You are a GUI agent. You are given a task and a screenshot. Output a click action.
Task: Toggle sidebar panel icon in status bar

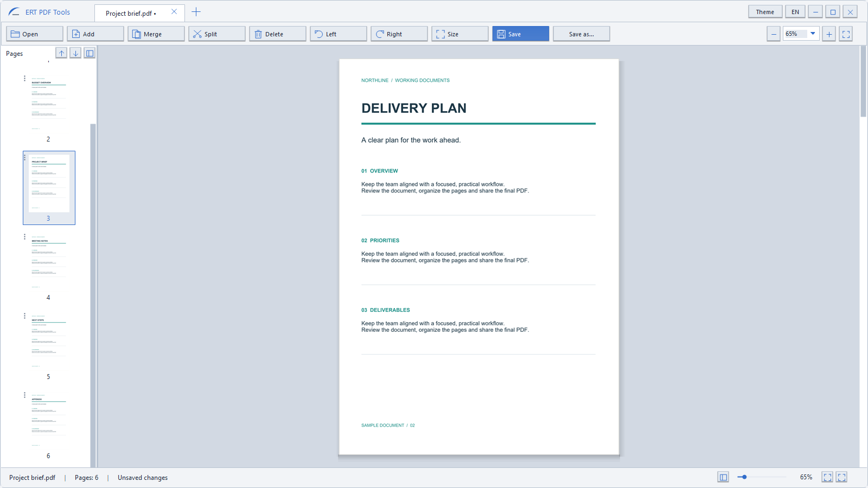pyautogui.click(x=723, y=477)
